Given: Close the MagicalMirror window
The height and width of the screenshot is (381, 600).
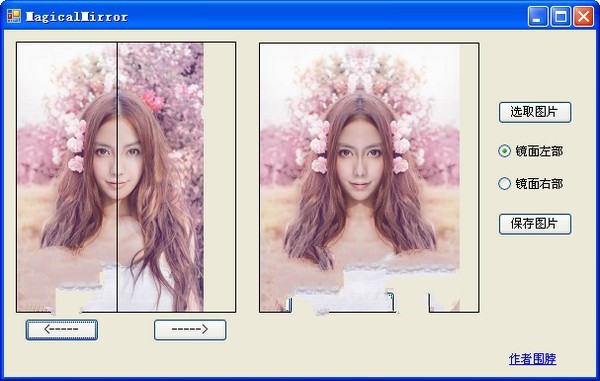Looking at the screenshot, I should [584, 16].
